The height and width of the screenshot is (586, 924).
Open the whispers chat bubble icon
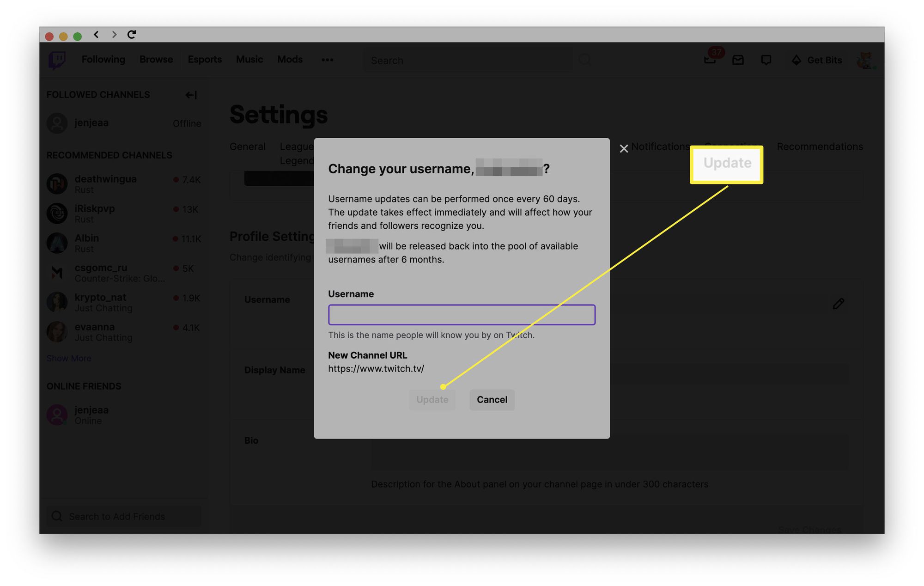pyautogui.click(x=766, y=60)
